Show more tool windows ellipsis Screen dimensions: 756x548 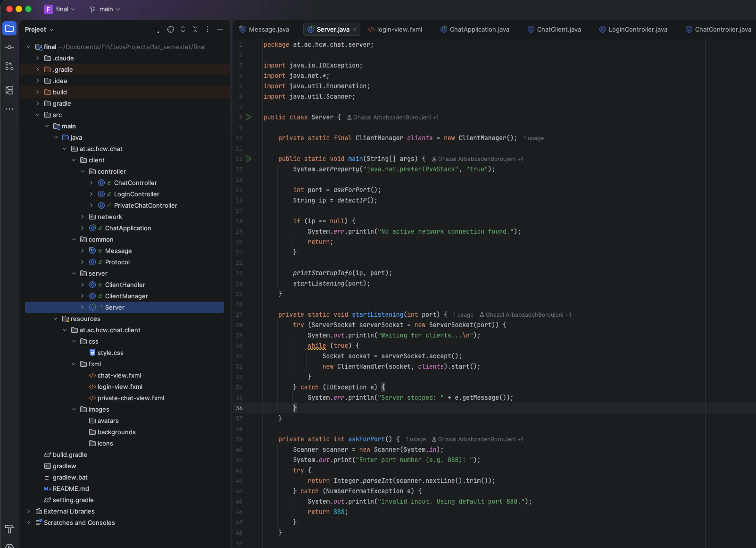[9, 109]
